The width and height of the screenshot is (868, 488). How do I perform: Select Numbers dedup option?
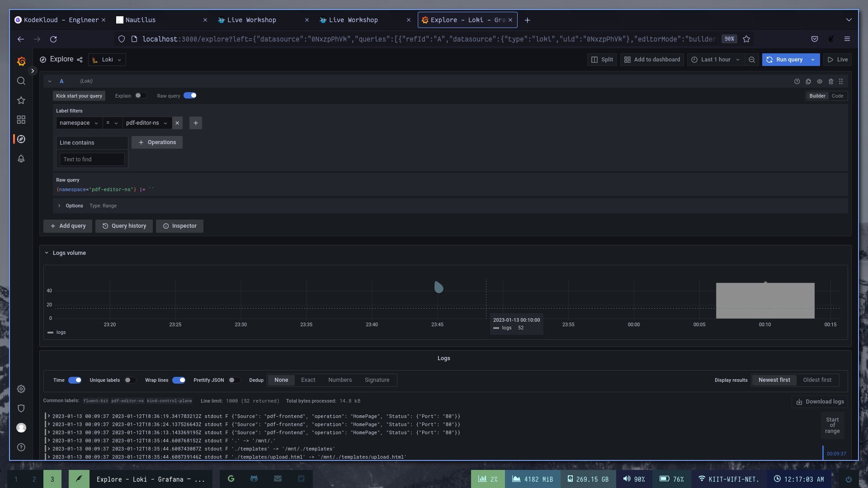[x=340, y=380]
